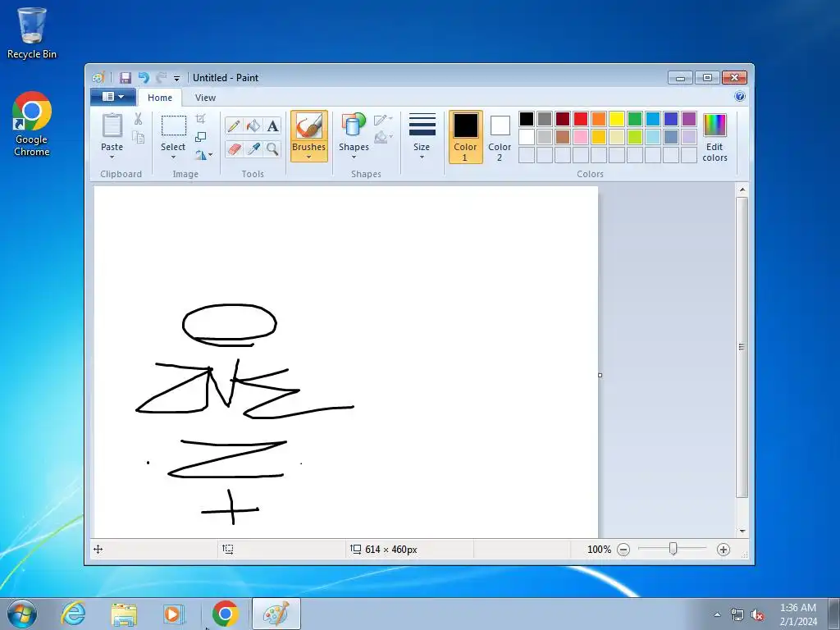The width and height of the screenshot is (840, 630).
Task: Select Google Chrome desktop shortcut
Action: click(x=32, y=125)
